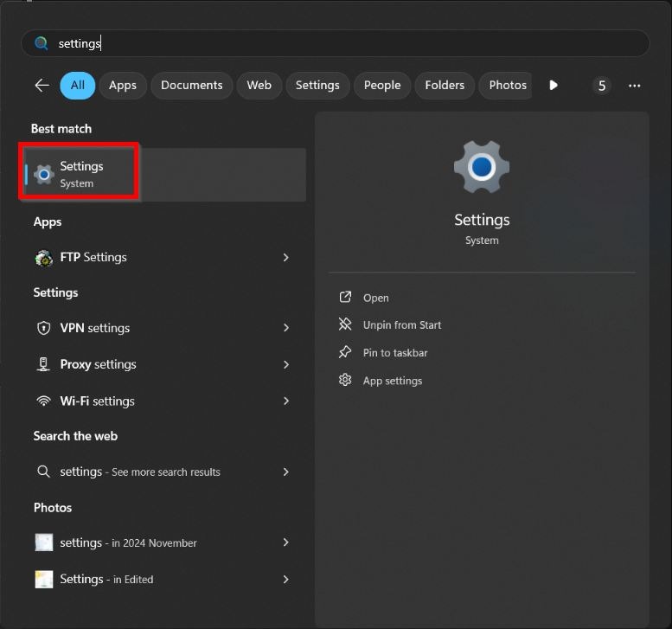This screenshot has width=672, height=629.
Task: Select Unpin from Start option
Action: click(401, 325)
